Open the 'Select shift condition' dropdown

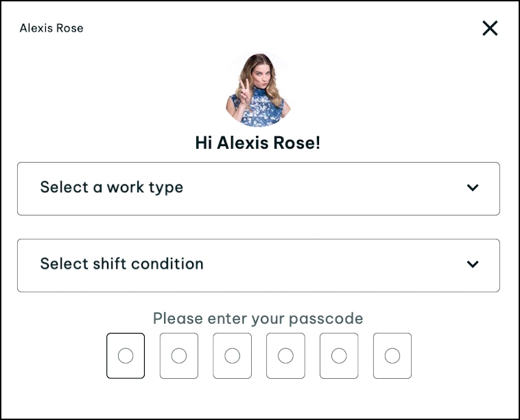tap(258, 265)
